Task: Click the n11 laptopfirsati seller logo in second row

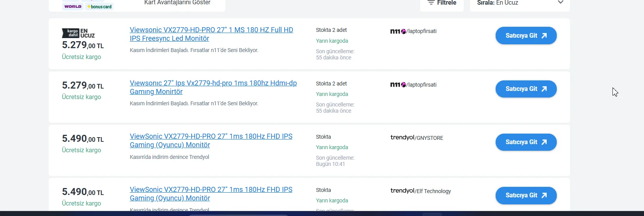Action: [x=413, y=85]
